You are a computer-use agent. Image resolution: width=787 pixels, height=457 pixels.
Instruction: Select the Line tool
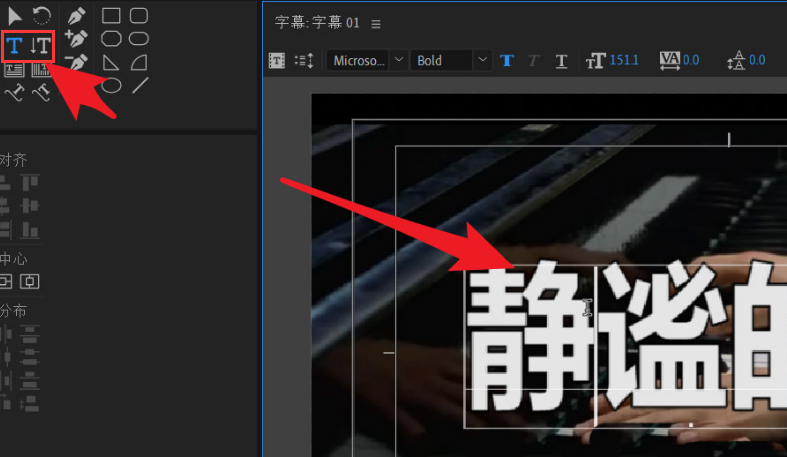click(140, 86)
